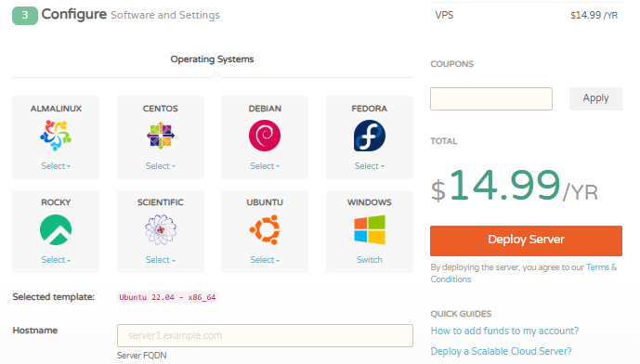Image resolution: width=640 pixels, height=364 pixels.
Task: Click the Fedora logo icon
Action: (x=370, y=136)
